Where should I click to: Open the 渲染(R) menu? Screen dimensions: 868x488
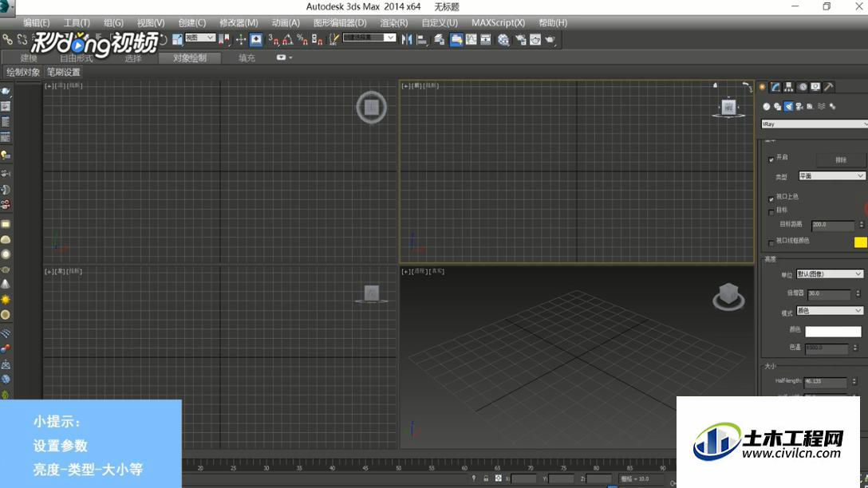tap(393, 22)
